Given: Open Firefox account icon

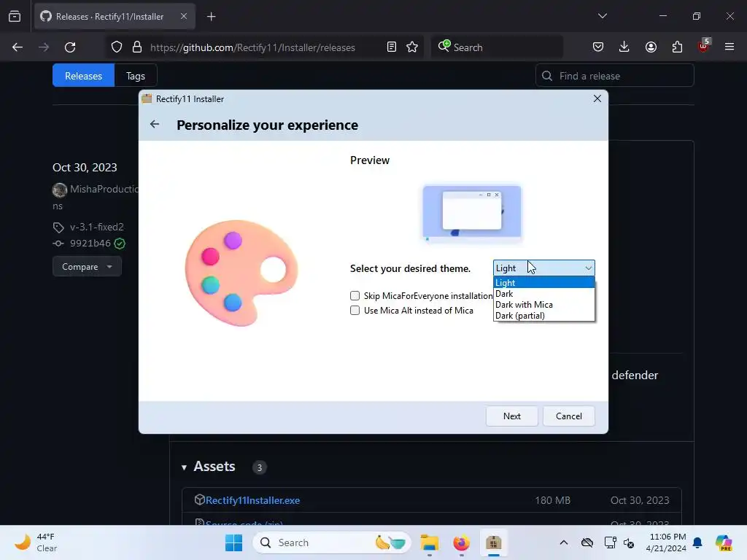Looking at the screenshot, I should 651,47.
